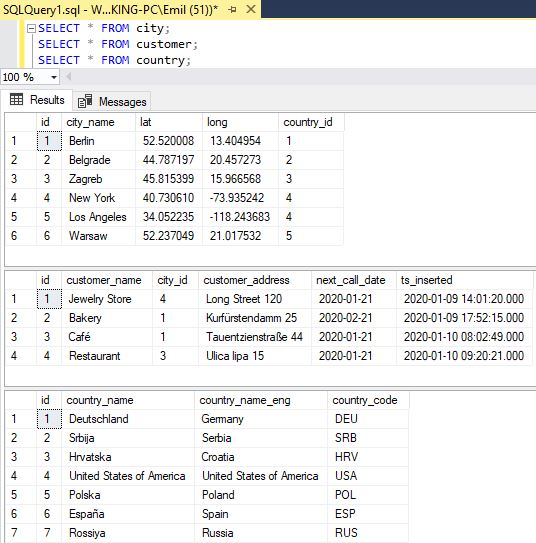This screenshot has height=543, width=536.
Task: Select country code USA
Action: click(368, 476)
